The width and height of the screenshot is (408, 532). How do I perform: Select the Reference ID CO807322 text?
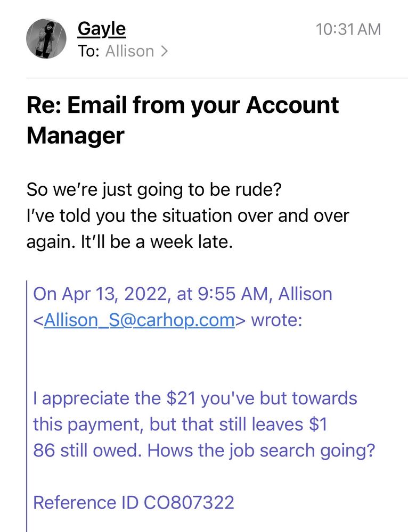pos(134,503)
